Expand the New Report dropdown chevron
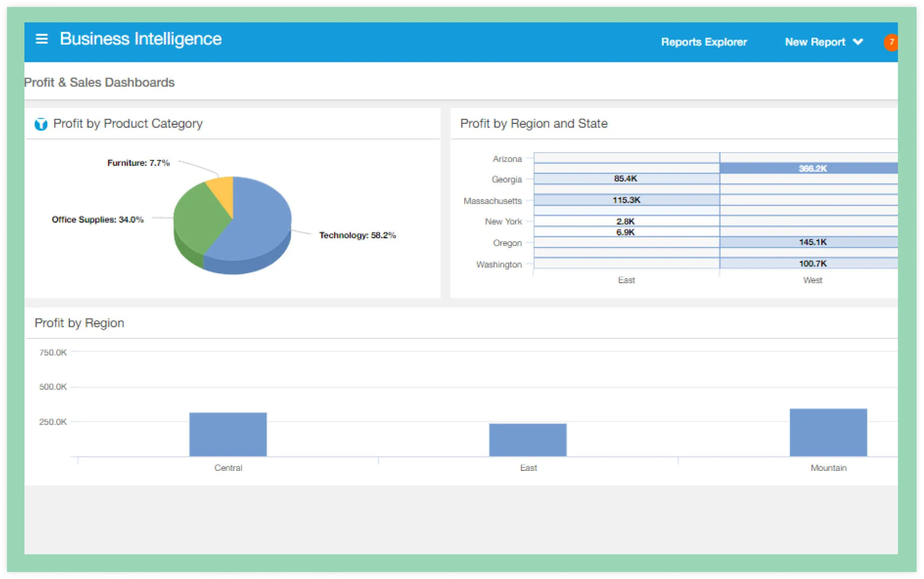This screenshot has height=579, width=924. 858,42
